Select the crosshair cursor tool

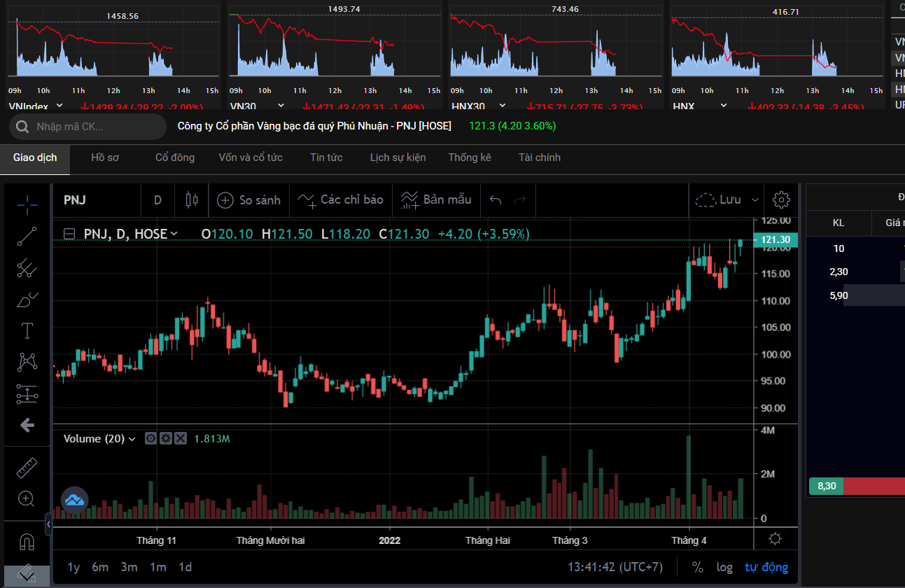(x=27, y=205)
